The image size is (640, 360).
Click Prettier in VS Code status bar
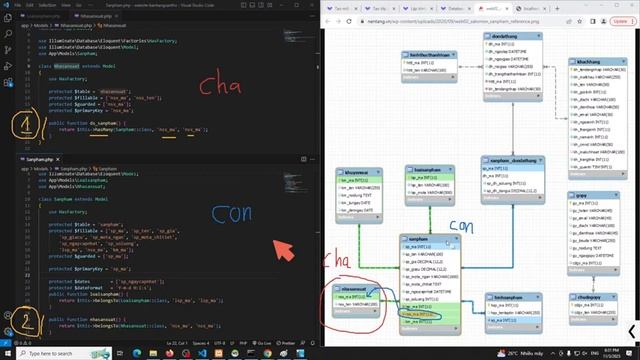pyautogui.click(x=285, y=343)
